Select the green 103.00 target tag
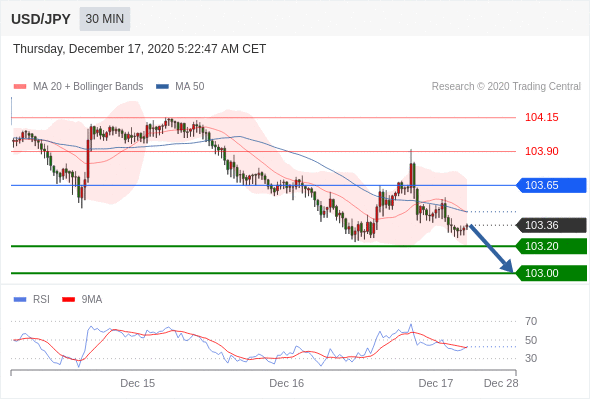 coord(551,273)
